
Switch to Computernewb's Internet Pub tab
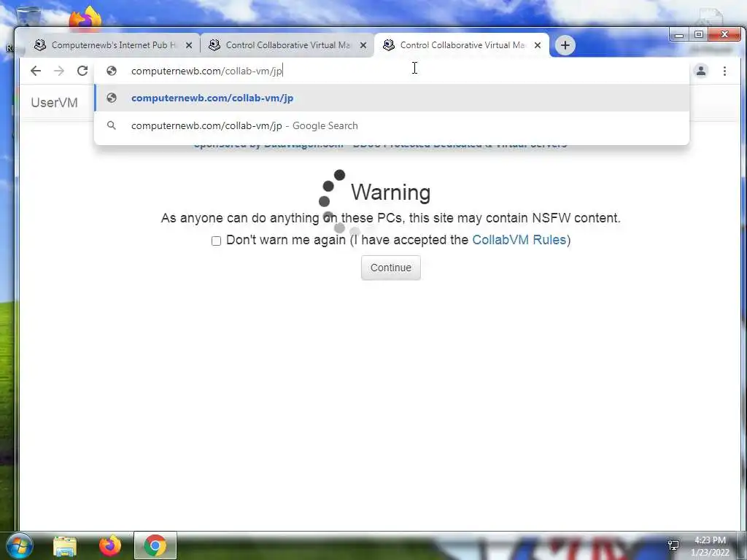click(x=113, y=45)
